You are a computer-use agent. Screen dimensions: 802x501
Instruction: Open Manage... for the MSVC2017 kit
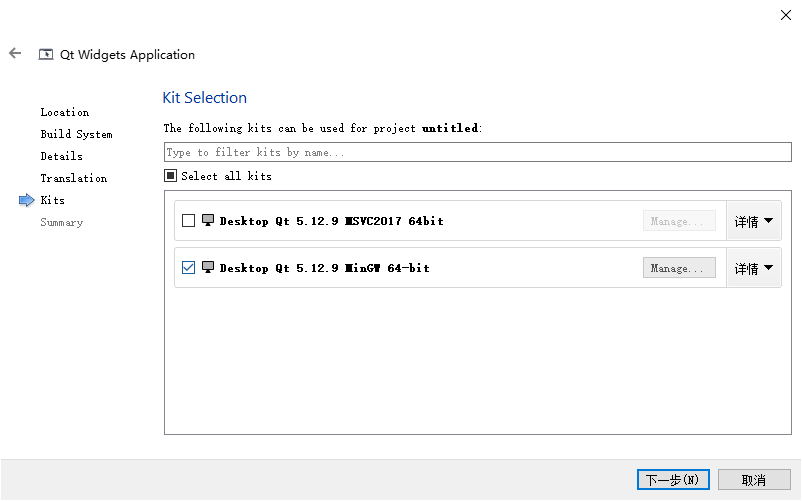679,221
